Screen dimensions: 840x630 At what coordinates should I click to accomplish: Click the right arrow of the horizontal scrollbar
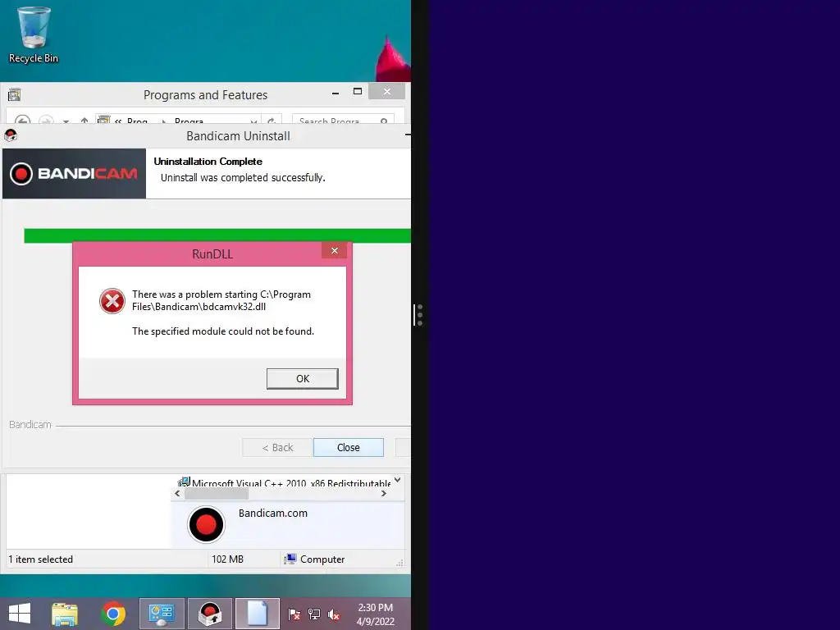coord(384,493)
